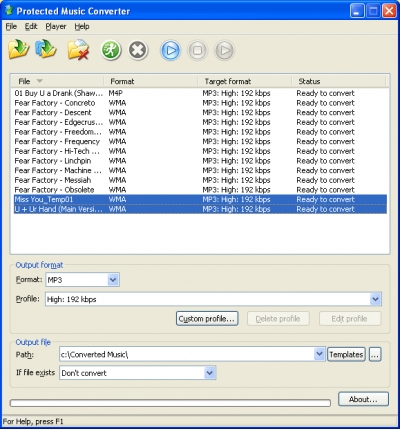Open the If file exists dropdown
The image size is (400, 430).
(x=209, y=373)
